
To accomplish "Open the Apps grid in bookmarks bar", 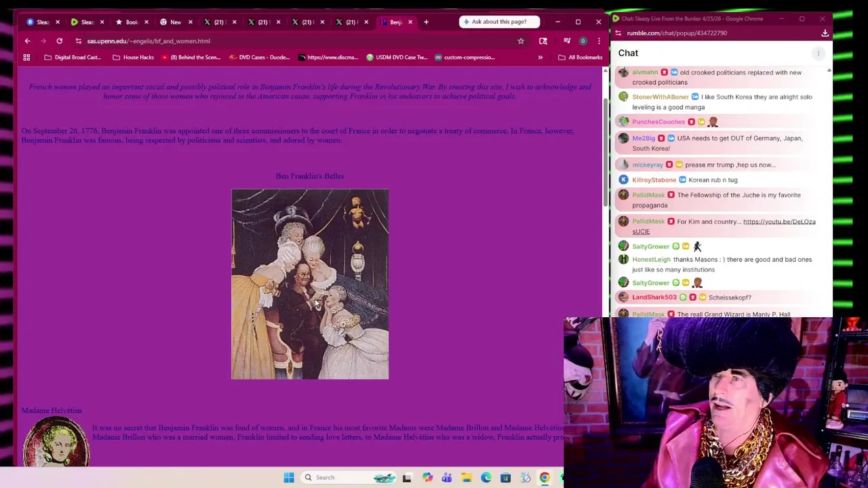I will click(26, 57).
